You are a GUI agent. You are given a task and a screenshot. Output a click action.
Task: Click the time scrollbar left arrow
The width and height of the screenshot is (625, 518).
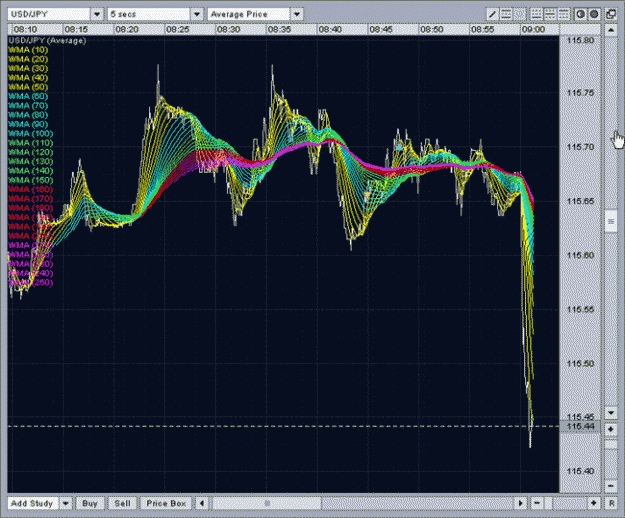pyautogui.click(x=202, y=503)
